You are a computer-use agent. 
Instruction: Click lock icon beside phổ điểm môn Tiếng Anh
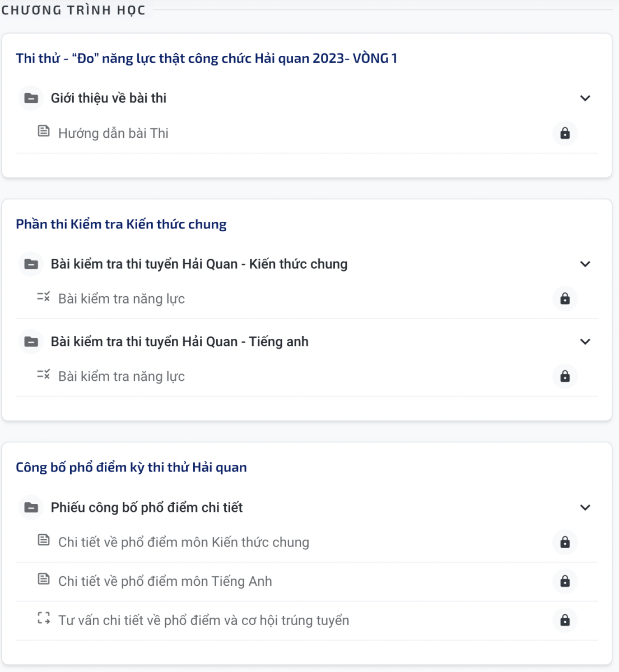coord(565,581)
